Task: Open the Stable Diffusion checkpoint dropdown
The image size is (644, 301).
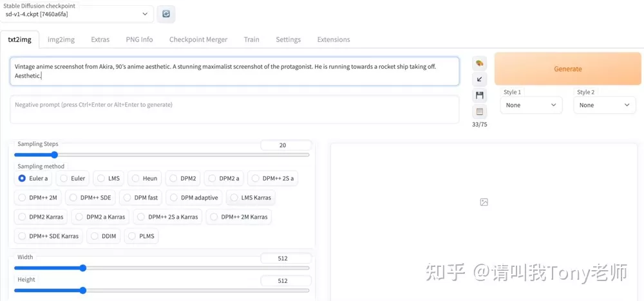Action: coord(77,14)
